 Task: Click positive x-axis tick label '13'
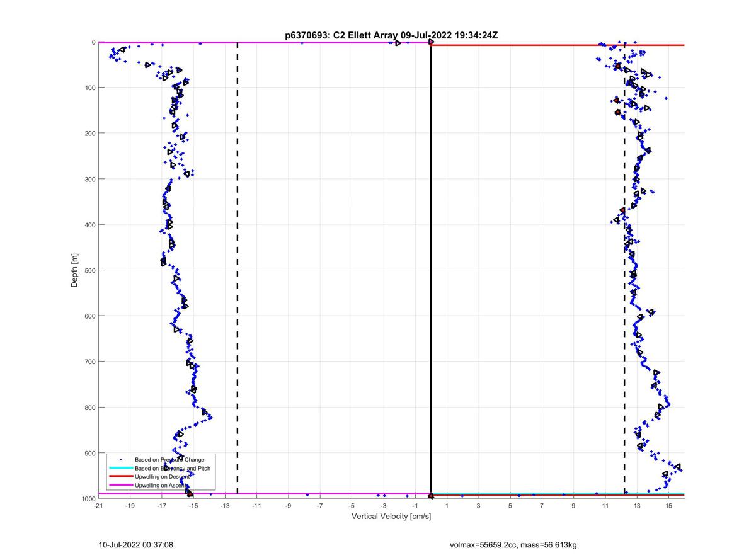click(637, 506)
